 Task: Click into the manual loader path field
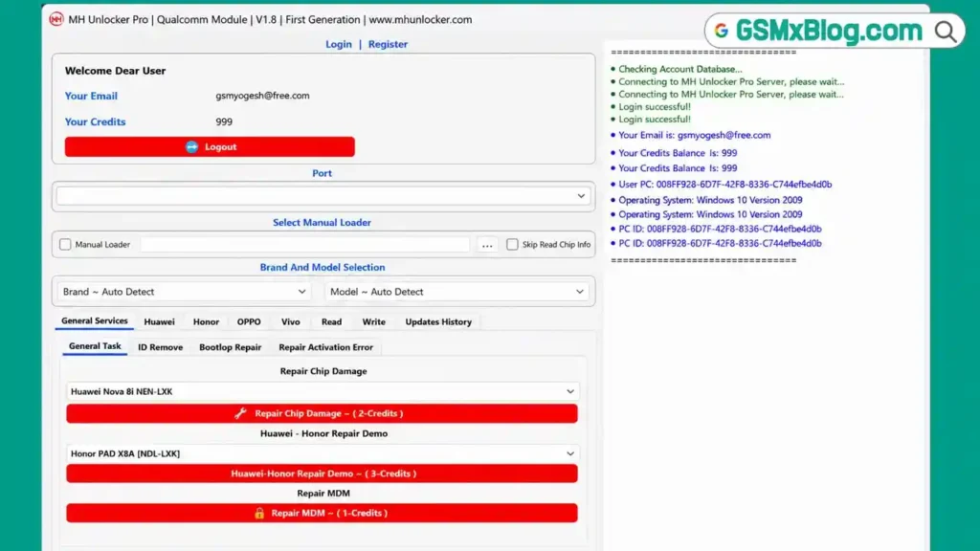(x=305, y=244)
